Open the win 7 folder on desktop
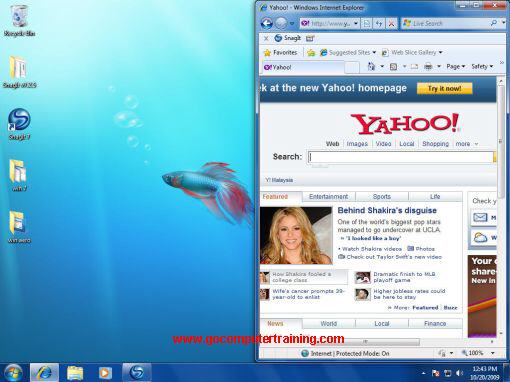510x382 pixels. pos(19,175)
